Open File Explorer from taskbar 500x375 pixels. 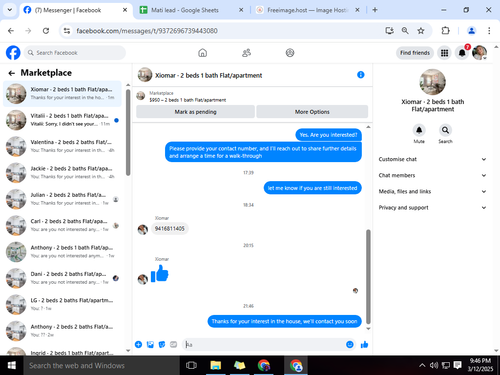[x=216, y=365]
